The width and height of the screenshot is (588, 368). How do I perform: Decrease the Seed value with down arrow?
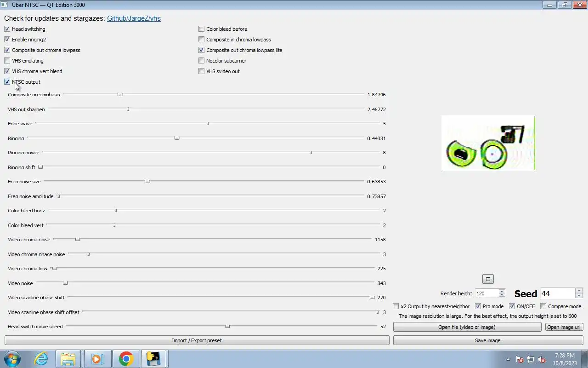[579, 296]
